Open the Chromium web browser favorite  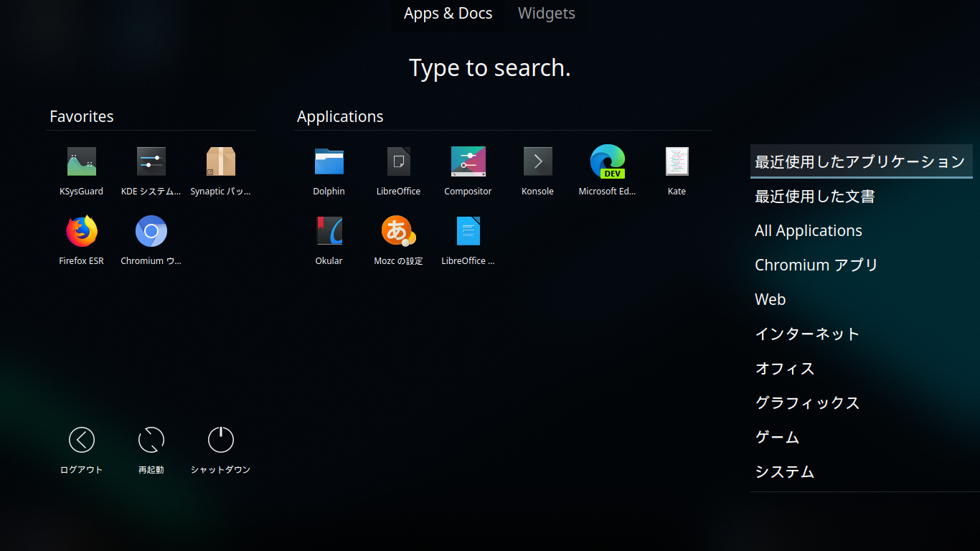(x=151, y=240)
